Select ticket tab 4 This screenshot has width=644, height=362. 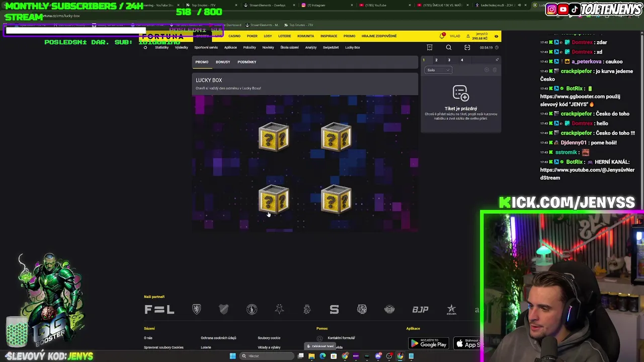click(x=462, y=60)
